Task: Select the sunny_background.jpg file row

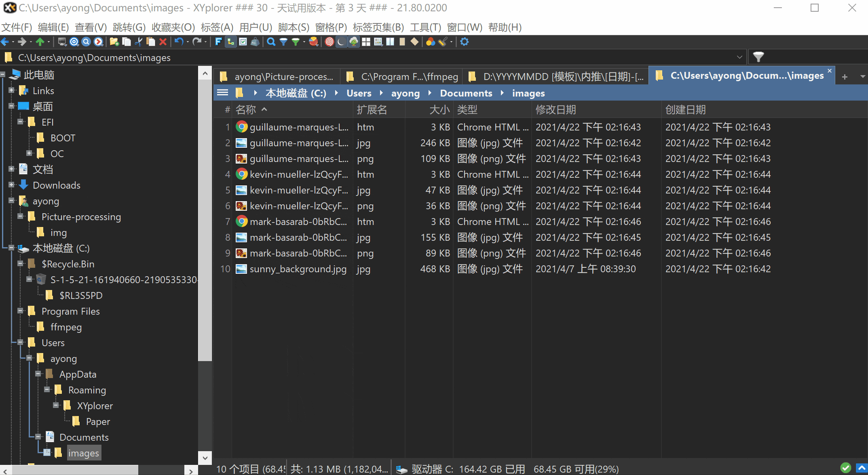Action: coord(298,269)
